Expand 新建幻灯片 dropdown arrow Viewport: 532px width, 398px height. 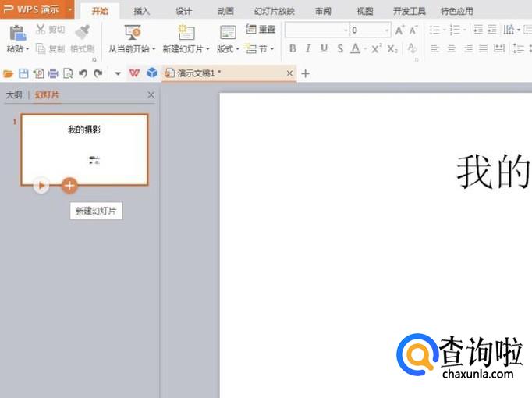(207, 49)
